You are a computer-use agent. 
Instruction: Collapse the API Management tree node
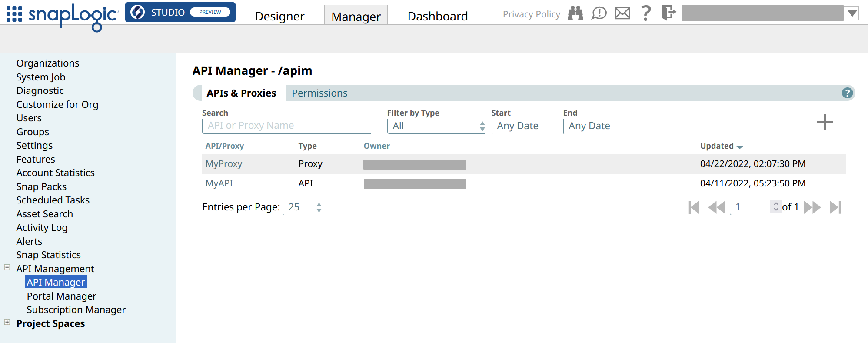click(7, 267)
